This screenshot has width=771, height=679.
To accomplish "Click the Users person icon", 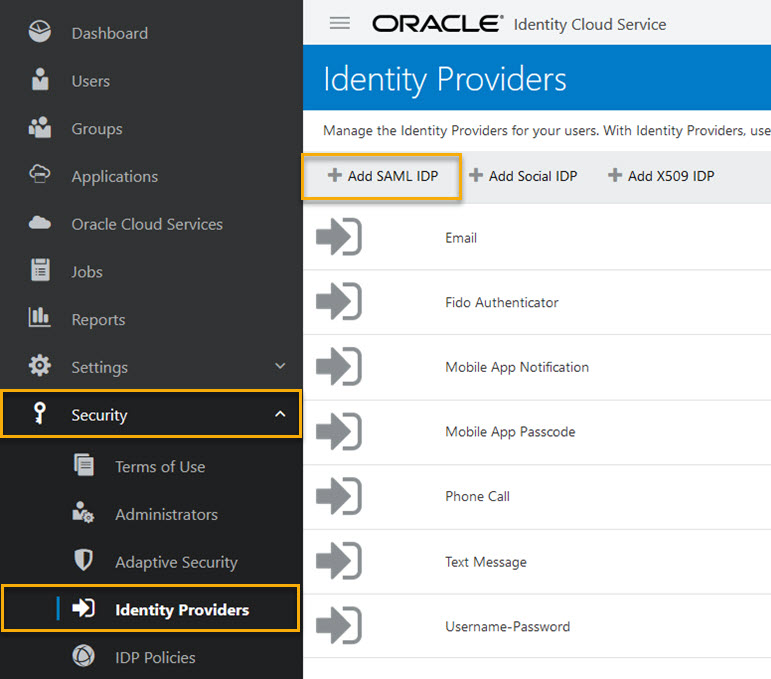I will pyautogui.click(x=40, y=81).
